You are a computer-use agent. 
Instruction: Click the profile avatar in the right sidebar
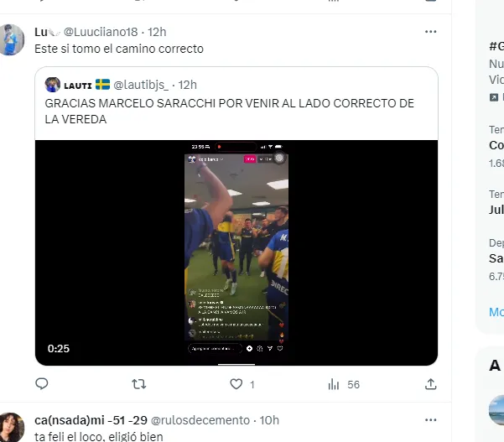[496, 411]
